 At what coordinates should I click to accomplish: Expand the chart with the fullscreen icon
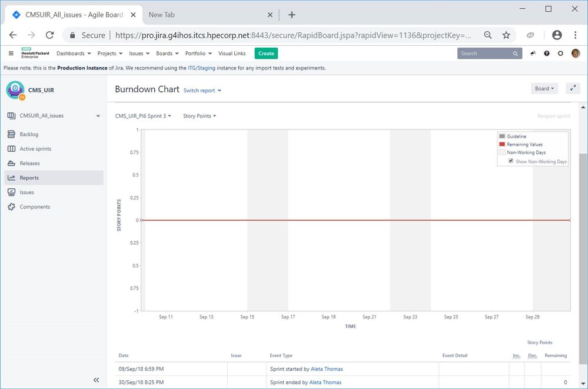tap(573, 88)
